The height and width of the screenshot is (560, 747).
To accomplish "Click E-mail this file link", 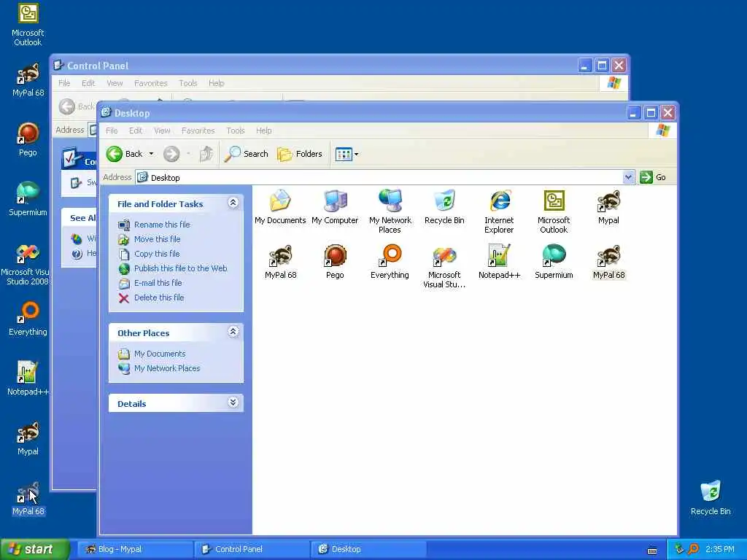I will (158, 283).
